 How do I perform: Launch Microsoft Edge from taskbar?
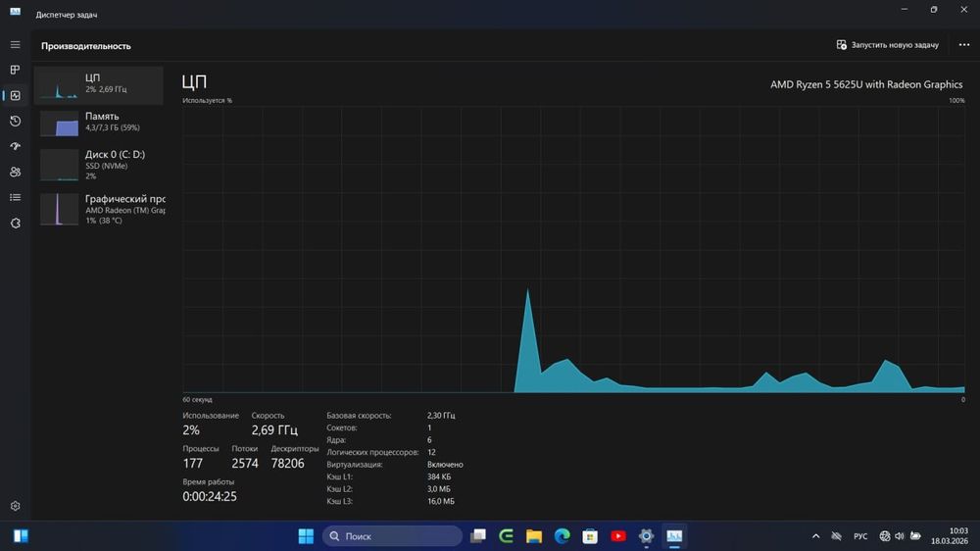pos(562,536)
